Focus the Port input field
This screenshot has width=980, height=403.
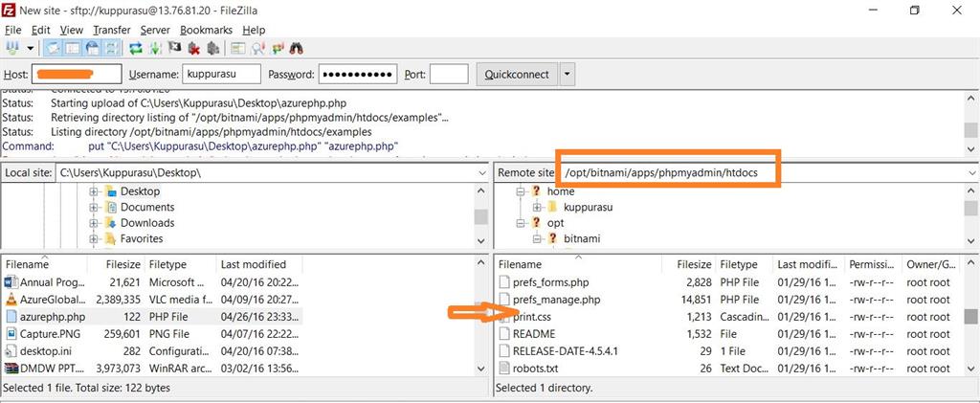449,75
